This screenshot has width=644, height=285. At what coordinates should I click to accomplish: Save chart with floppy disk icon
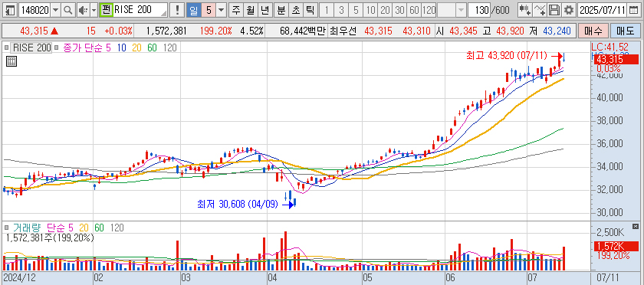[554, 10]
